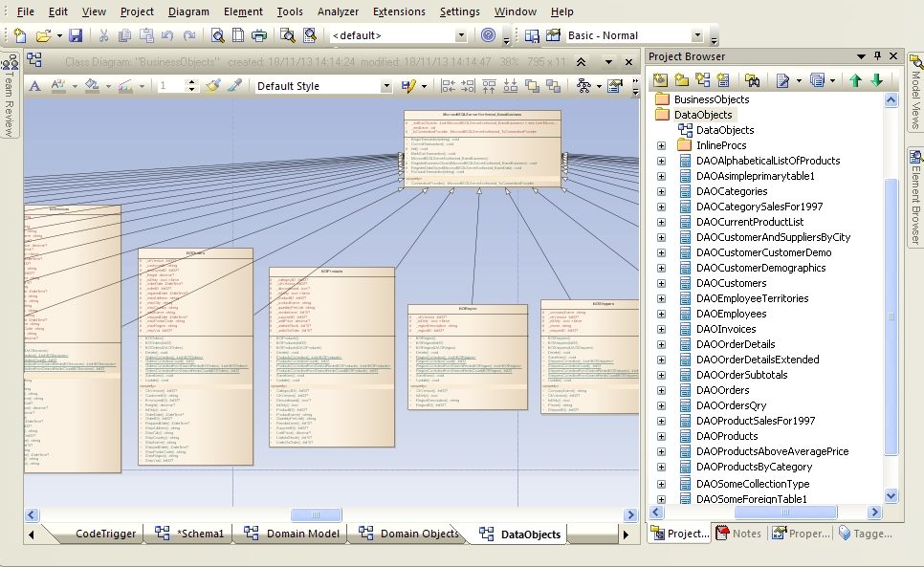
Task: Click the diagram layout icon in diagram toolbar
Action: (x=584, y=86)
